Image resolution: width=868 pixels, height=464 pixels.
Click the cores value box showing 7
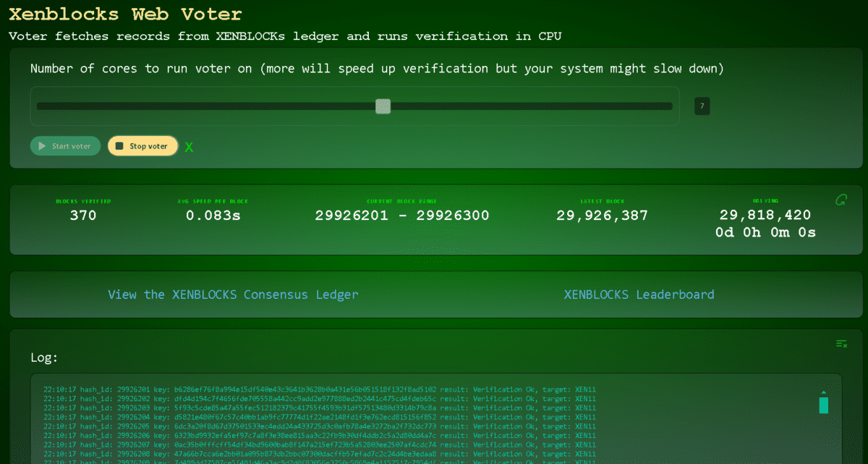(702, 106)
